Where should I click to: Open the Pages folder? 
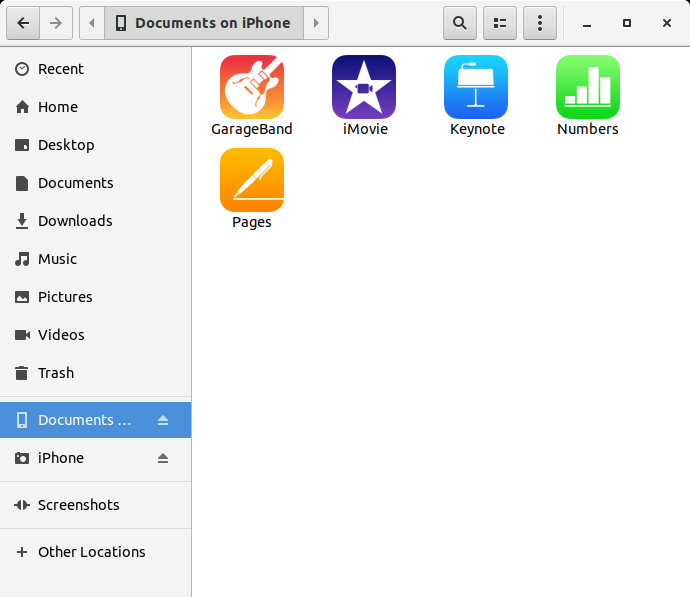coord(252,180)
